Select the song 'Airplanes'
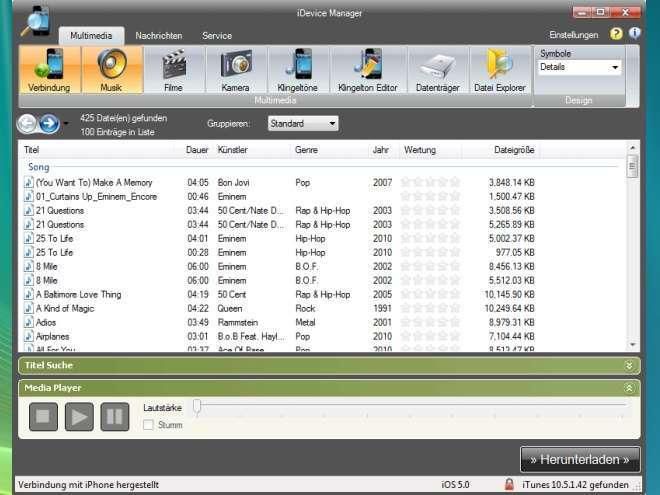This screenshot has width=660, height=495. 53,336
